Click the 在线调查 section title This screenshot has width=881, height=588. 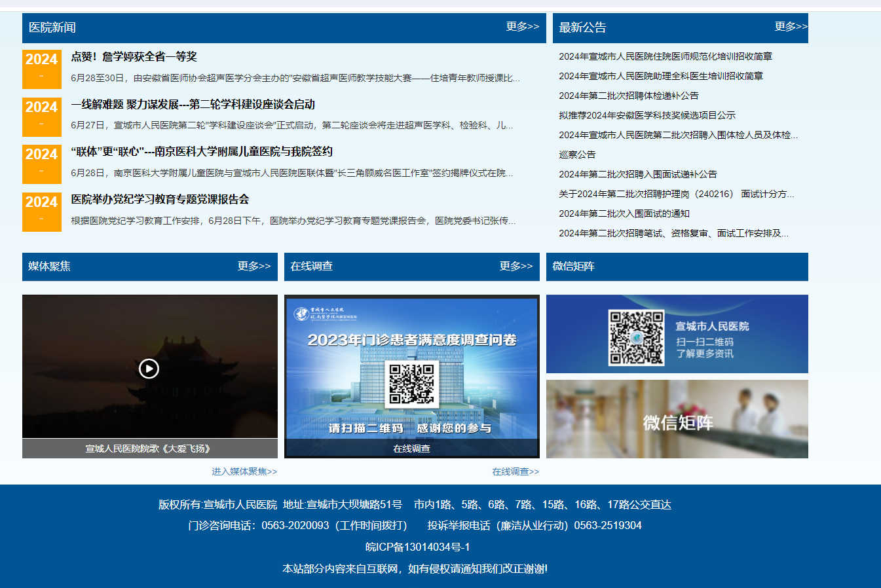[x=311, y=266]
